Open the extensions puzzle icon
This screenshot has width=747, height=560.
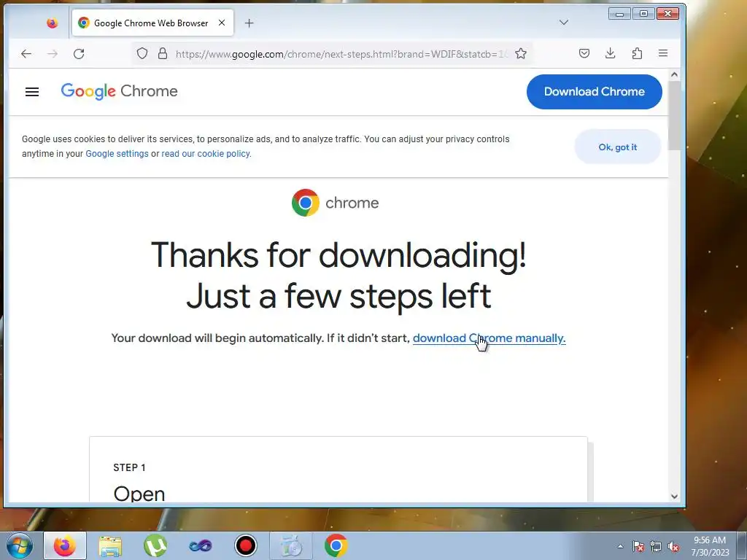coord(637,53)
